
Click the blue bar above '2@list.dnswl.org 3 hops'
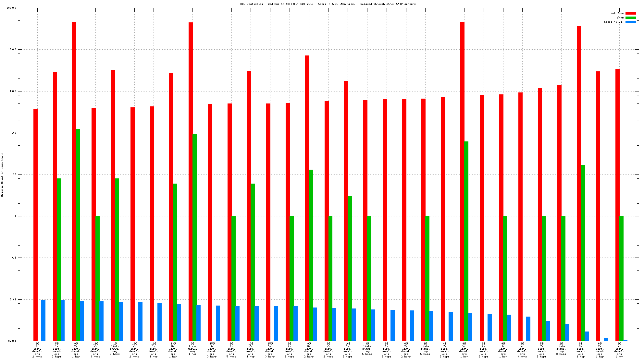[x=567, y=332]
